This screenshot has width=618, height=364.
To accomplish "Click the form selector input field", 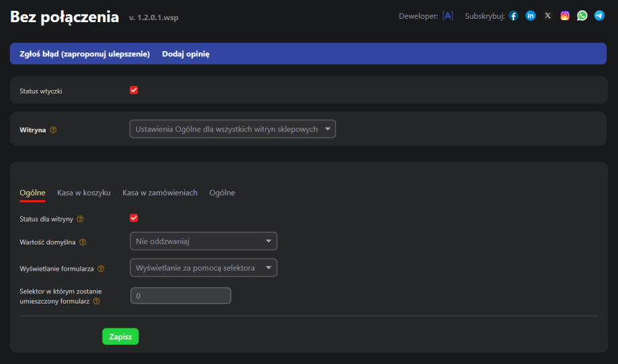I will tap(180, 295).
